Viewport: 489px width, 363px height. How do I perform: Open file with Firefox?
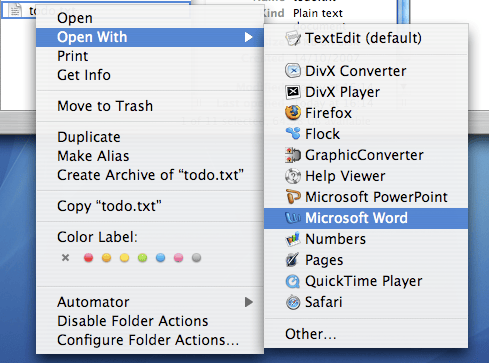coord(366,113)
